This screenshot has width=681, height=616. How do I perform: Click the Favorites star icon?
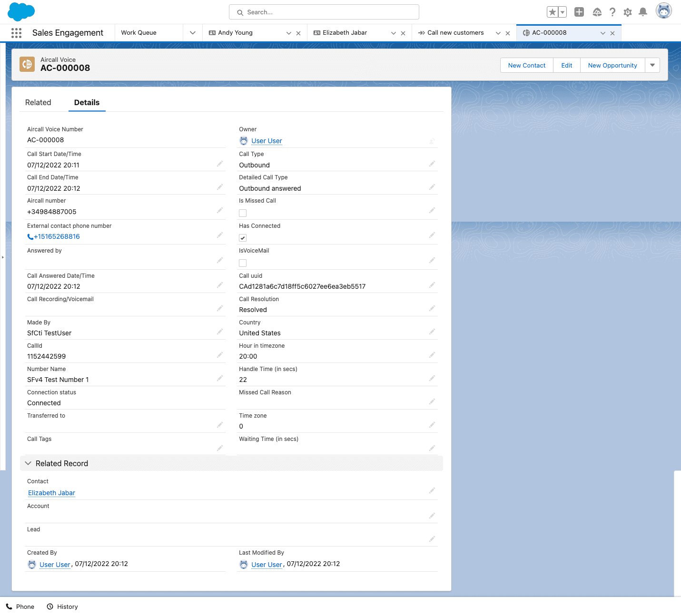click(x=552, y=12)
